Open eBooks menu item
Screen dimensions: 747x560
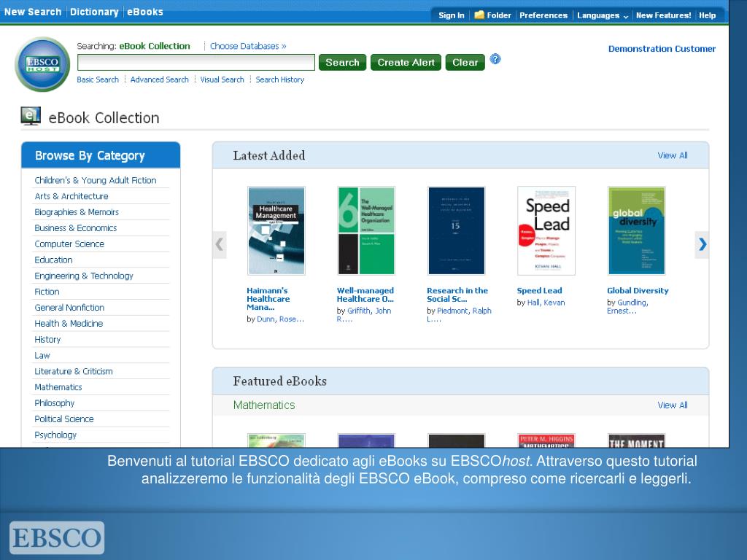point(145,12)
